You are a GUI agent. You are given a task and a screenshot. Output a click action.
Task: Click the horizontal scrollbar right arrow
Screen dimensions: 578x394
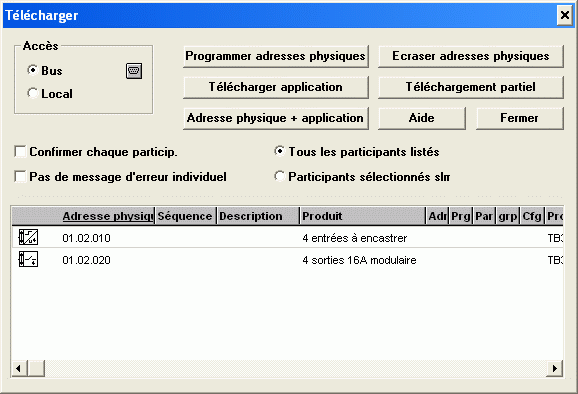click(x=554, y=368)
